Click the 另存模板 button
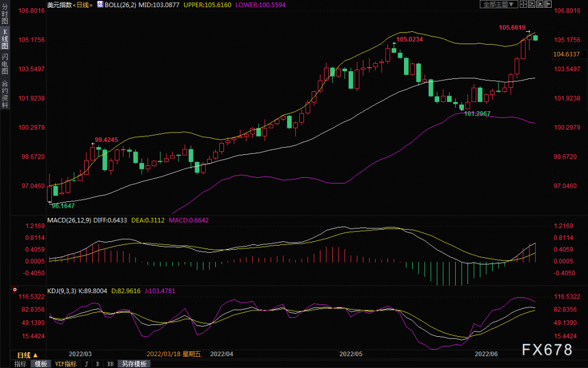 tap(134, 364)
